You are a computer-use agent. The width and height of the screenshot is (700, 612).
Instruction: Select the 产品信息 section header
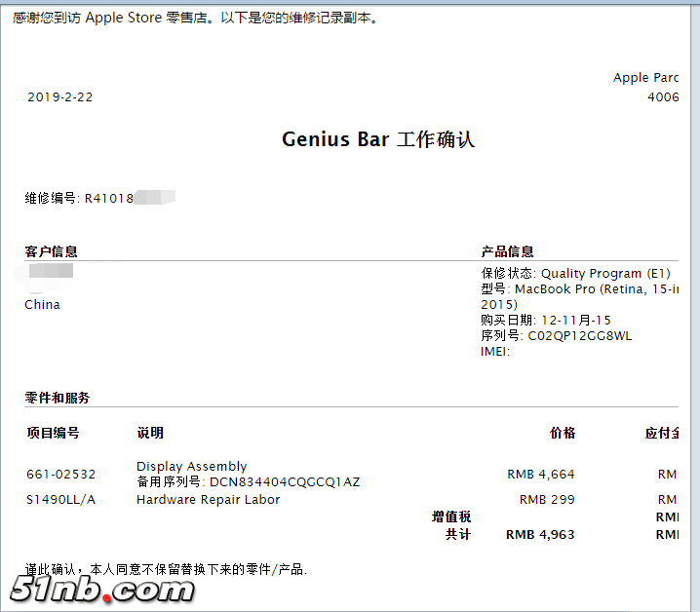tap(507, 251)
